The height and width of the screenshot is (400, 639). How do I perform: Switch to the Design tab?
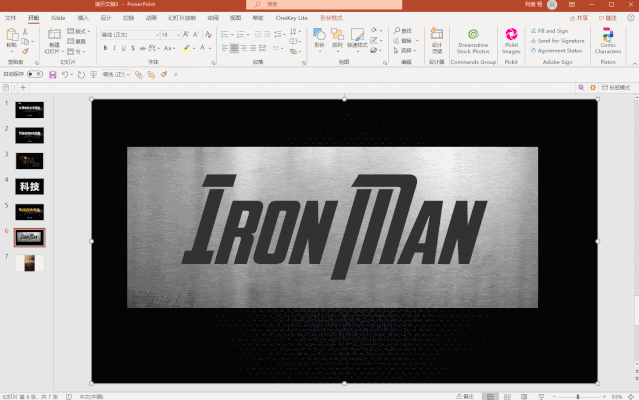tap(106, 18)
